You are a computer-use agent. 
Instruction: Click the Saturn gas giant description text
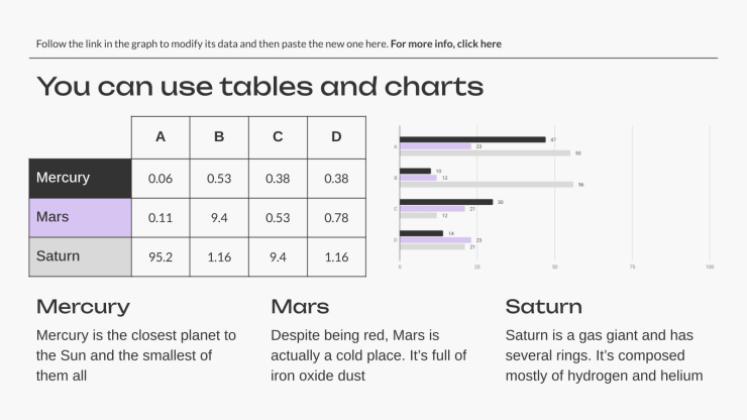pos(604,355)
